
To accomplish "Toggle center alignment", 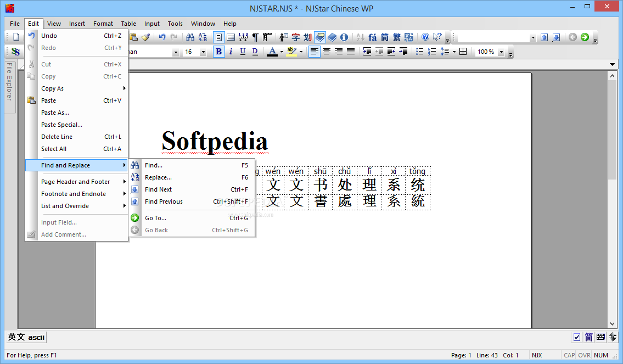I will [x=327, y=52].
